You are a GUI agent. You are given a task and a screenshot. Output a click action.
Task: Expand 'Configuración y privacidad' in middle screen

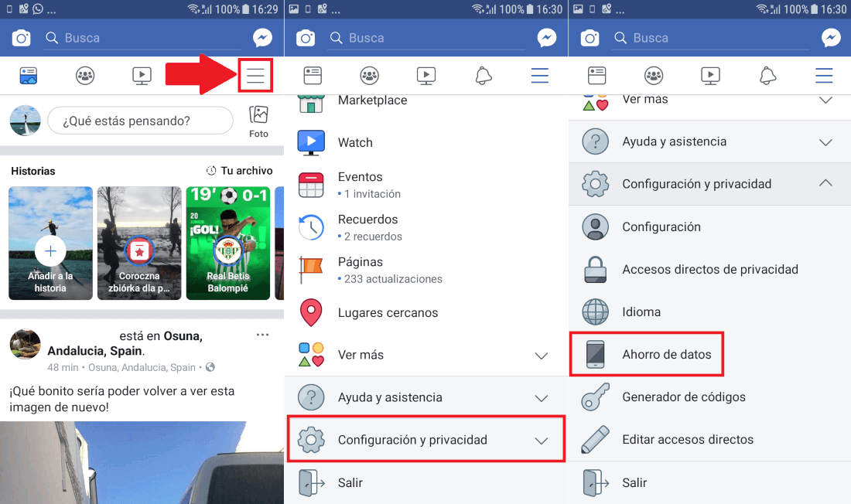426,439
